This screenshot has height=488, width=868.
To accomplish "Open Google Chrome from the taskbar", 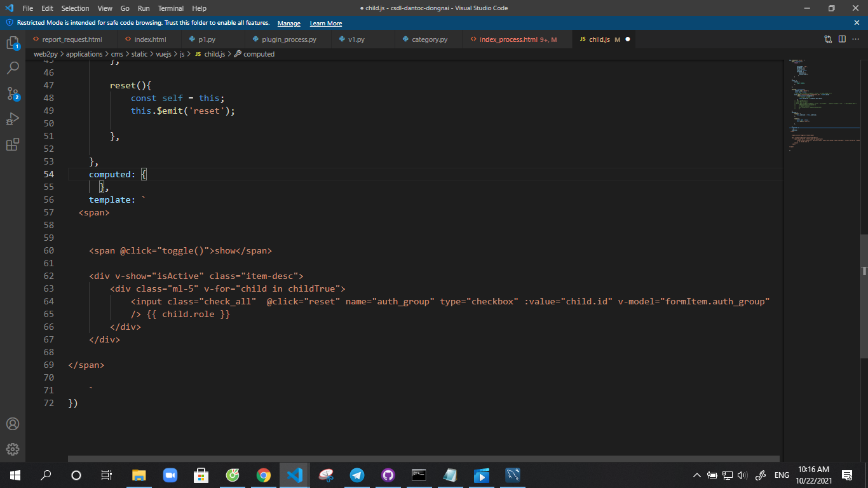I will click(264, 475).
